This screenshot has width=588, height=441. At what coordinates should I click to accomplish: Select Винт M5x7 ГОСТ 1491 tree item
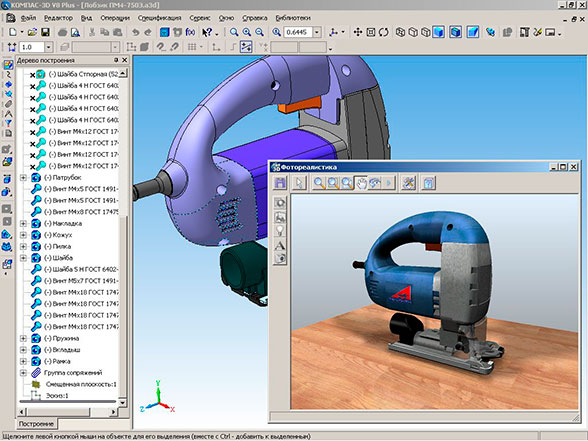tap(81, 281)
